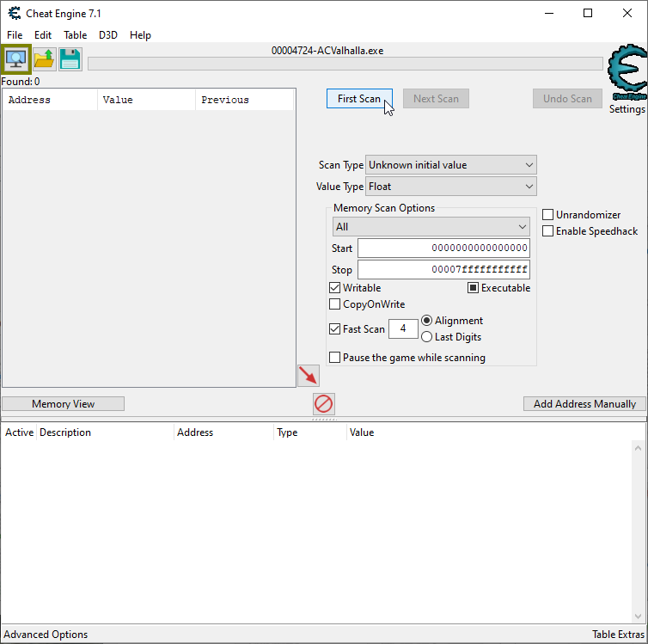648x644 pixels.
Task: Click the save table floppy icon
Action: tap(70, 59)
